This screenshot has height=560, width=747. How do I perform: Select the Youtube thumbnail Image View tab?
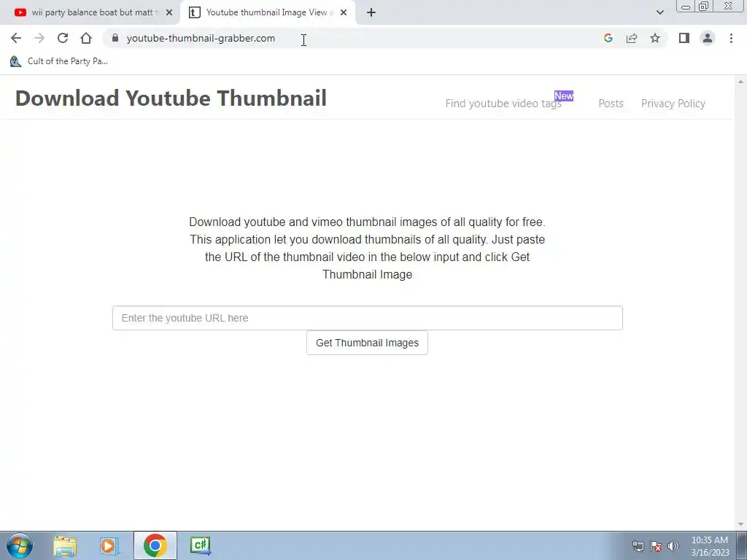tap(267, 12)
